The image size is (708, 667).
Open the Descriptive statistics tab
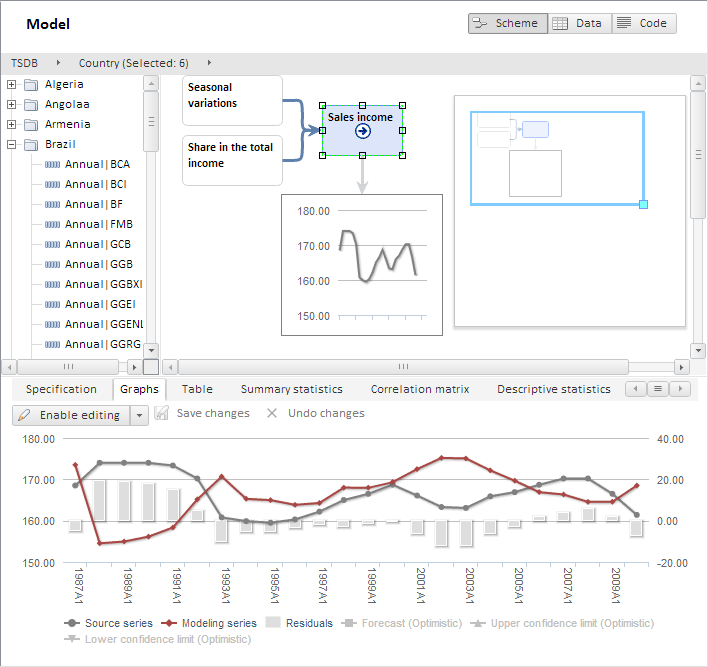click(554, 389)
